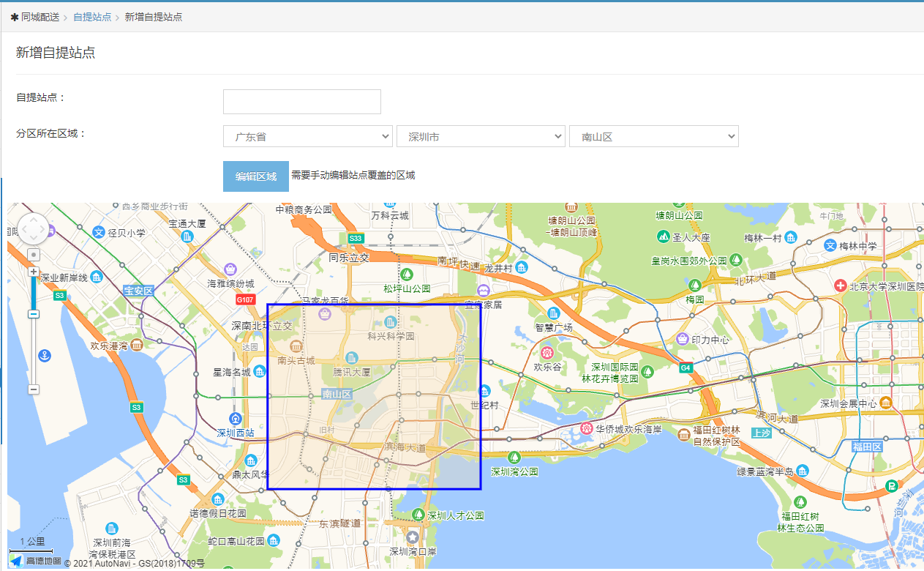Zoom in with the map plus button
The height and width of the screenshot is (571, 924).
tap(34, 272)
